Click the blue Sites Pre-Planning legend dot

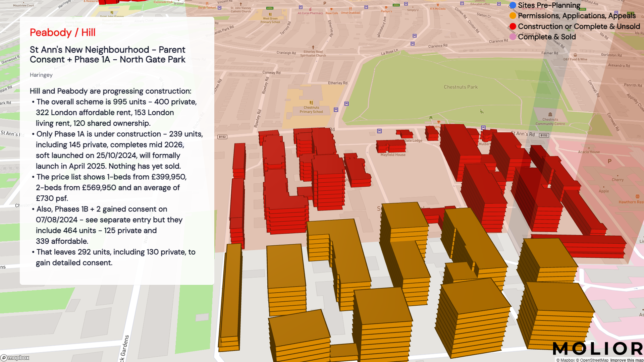tap(513, 5)
